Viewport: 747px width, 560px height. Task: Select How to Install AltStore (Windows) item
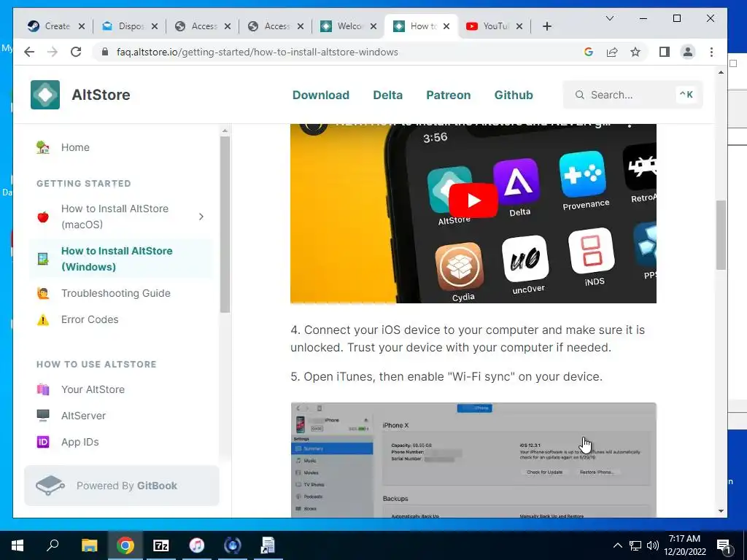tap(120, 259)
